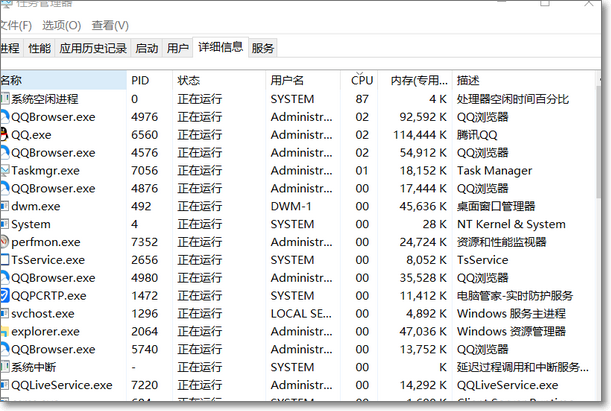611x411 pixels.
Task: Sort by the 用户名 column header
Action: point(303,80)
